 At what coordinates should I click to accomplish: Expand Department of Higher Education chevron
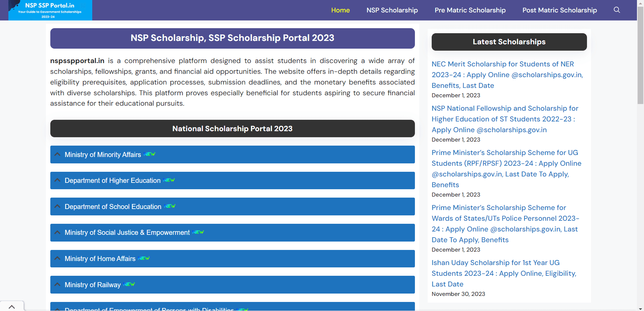(x=57, y=180)
